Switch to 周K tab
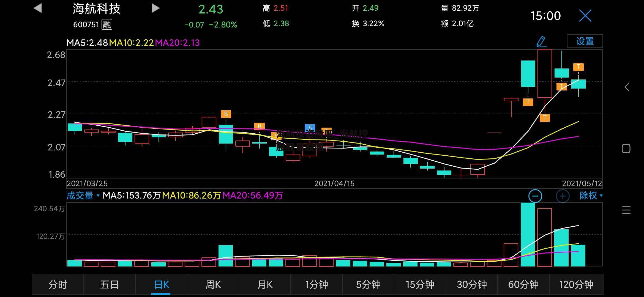 [x=213, y=284]
